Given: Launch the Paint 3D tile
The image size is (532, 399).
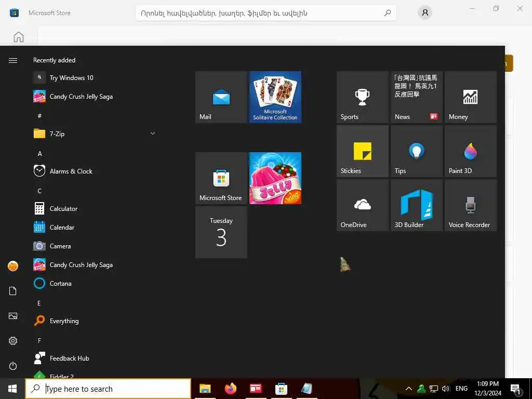Looking at the screenshot, I should click(471, 151).
